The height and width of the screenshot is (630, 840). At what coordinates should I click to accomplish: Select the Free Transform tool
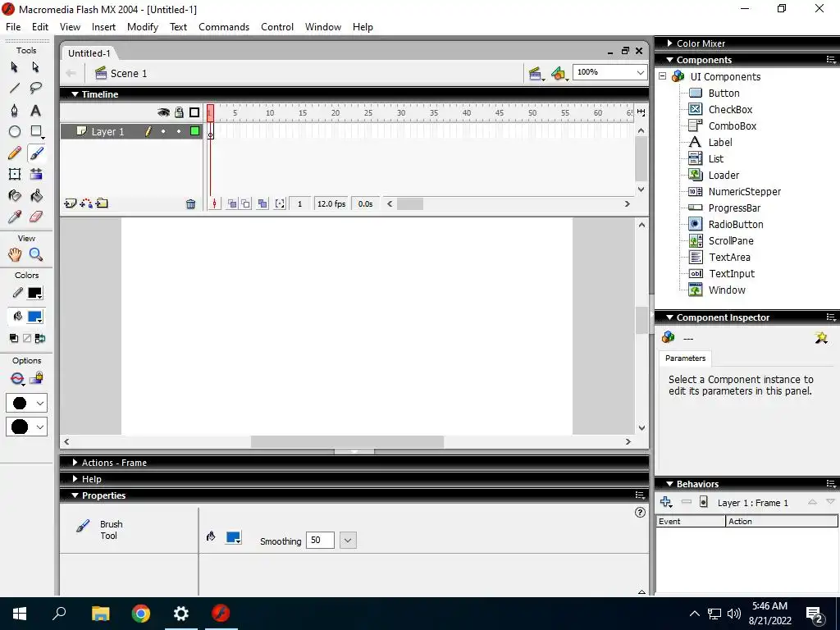pyautogui.click(x=15, y=174)
